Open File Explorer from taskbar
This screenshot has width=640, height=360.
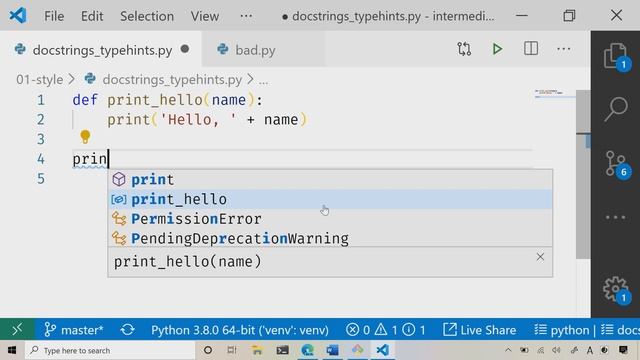coord(257,350)
